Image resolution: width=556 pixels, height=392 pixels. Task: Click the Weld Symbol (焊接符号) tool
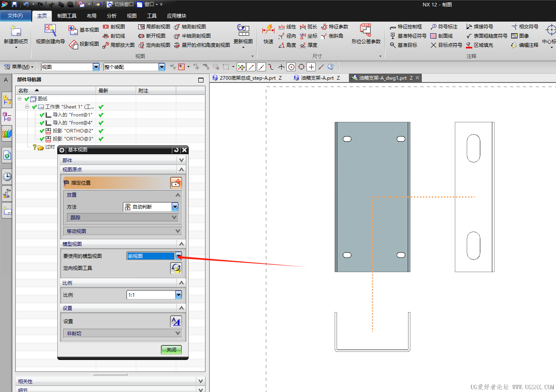(x=479, y=27)
